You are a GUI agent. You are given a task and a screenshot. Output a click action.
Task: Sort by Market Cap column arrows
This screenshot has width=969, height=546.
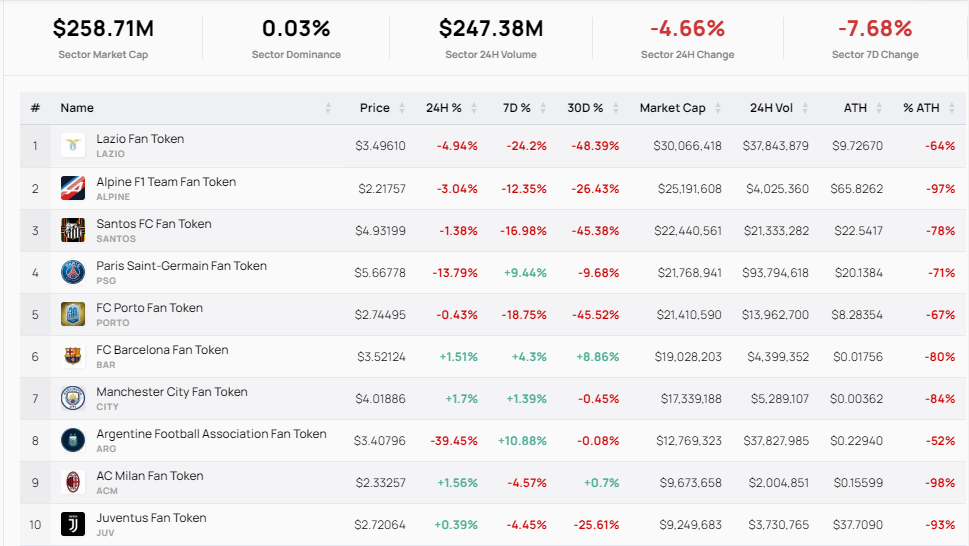(718, 108)
